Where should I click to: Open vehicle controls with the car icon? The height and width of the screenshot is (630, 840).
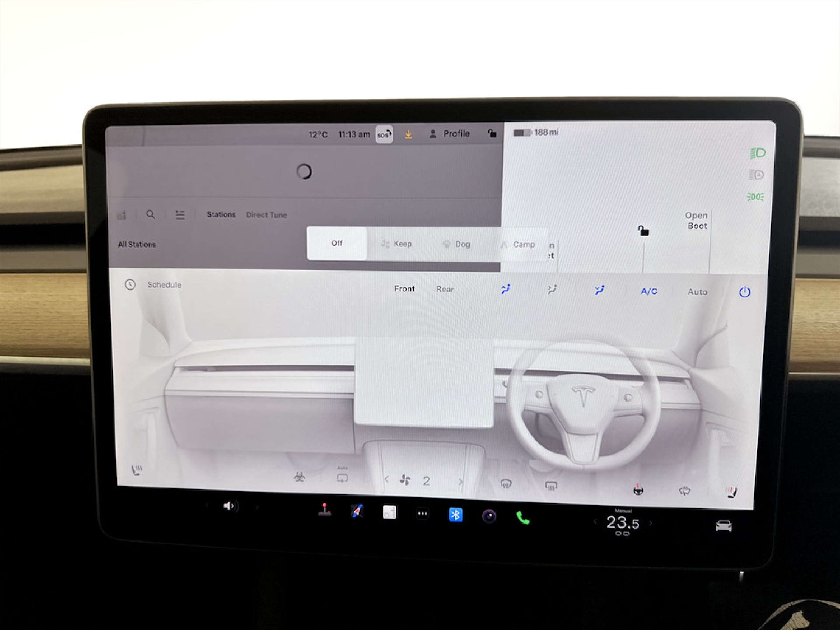click(x=723, y=525)
